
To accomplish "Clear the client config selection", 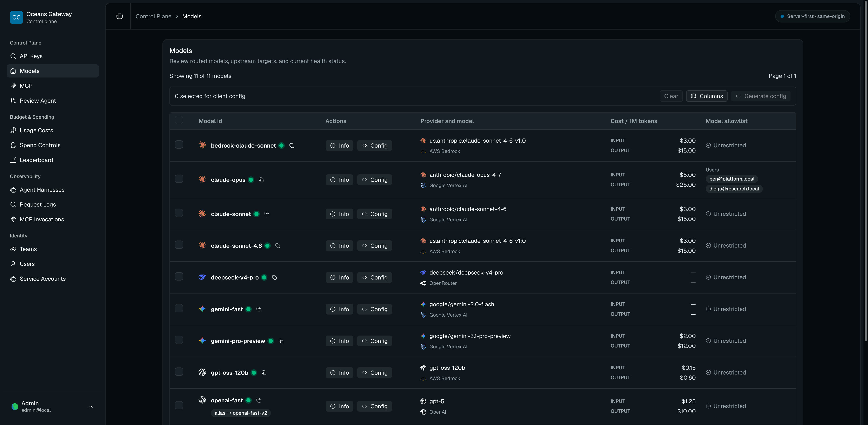I will tap(671, 96).
